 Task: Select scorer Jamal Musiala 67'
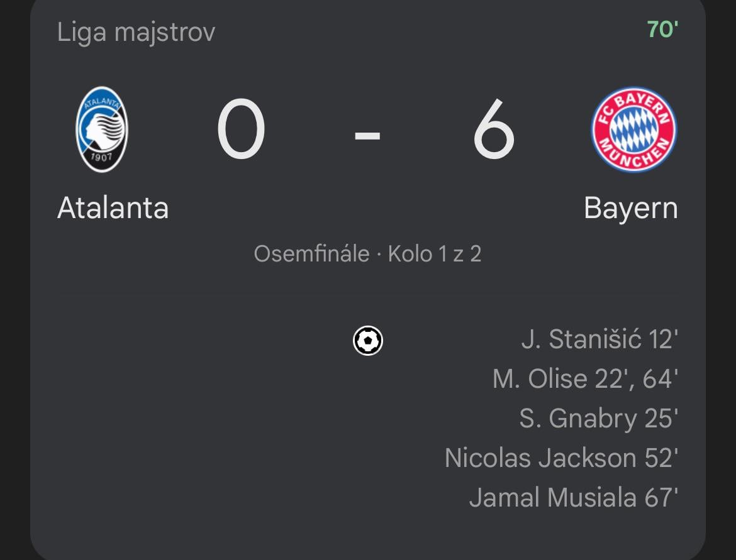pos(573,498)
